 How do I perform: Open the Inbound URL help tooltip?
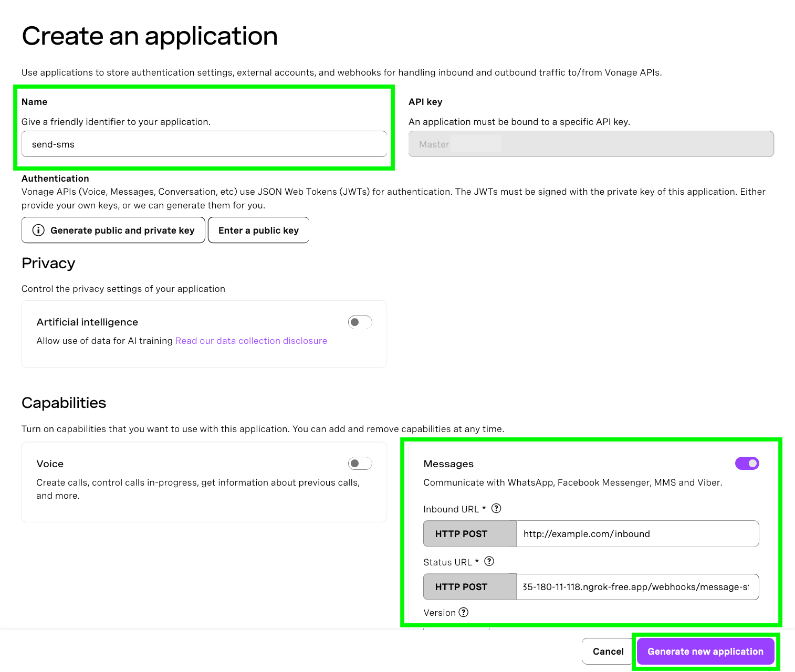(497, 508)
